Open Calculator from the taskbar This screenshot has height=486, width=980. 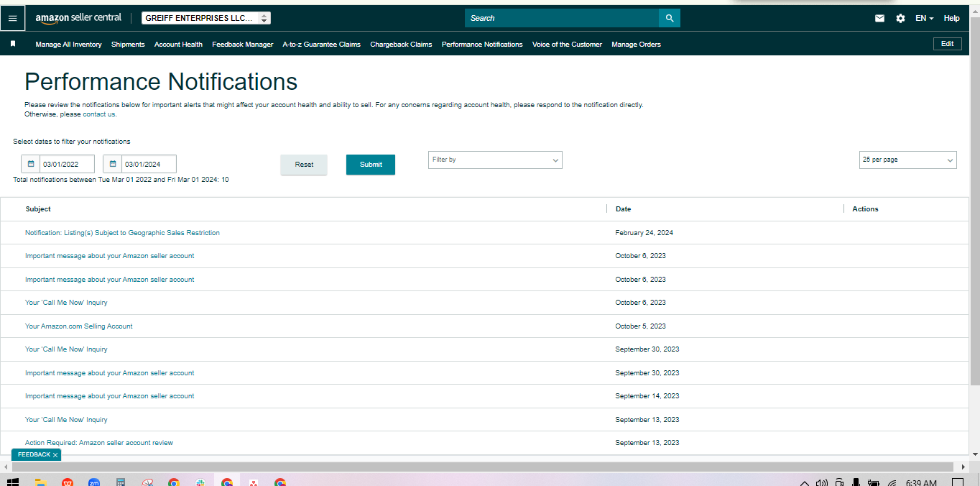click(121, 482)
